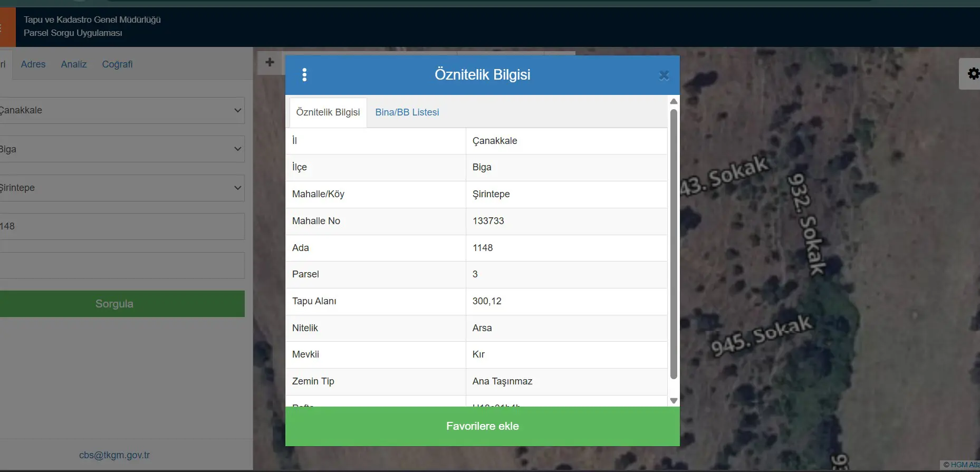
Task: Click the empty Parsel input field
Action: tap(121, 265)
